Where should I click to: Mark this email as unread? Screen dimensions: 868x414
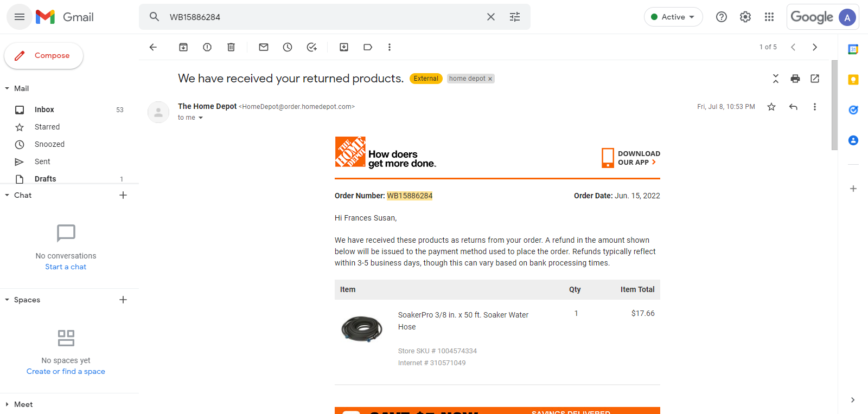point(264,47)
